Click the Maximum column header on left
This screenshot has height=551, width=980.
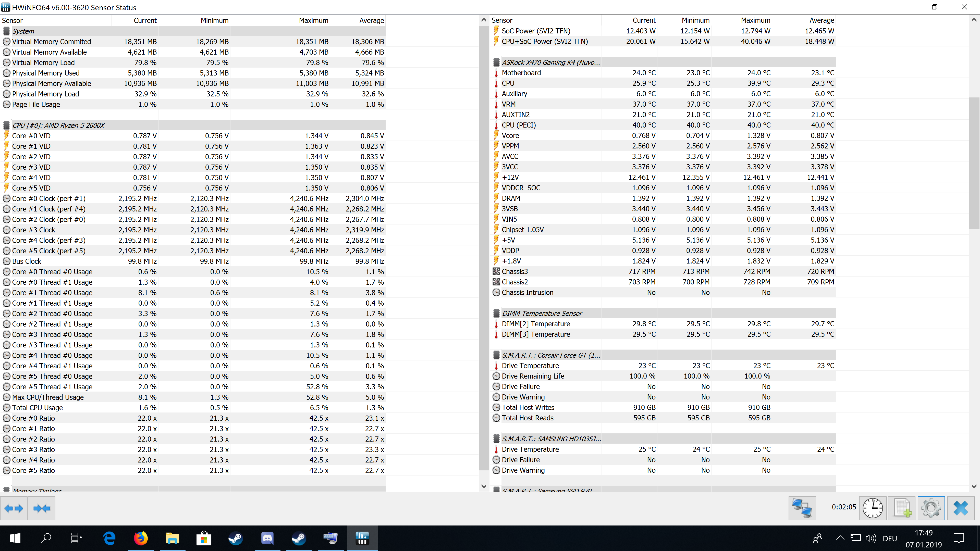click(313, 20)
